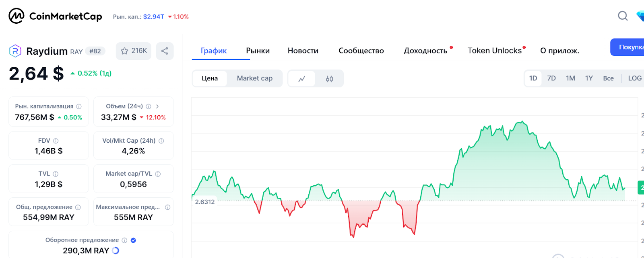Show info for Market cap/TVL

coord(158,174)
